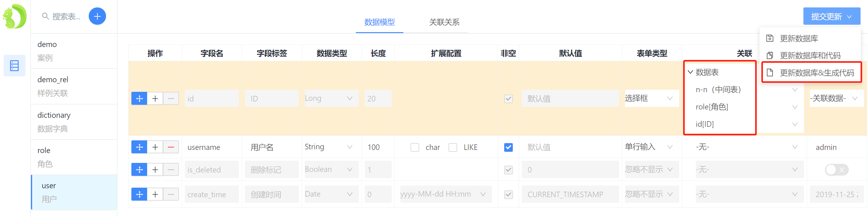Viewport: 868px width, 217px height.
Task: Open the role 角色 table
Action: [x=74, y=157]
